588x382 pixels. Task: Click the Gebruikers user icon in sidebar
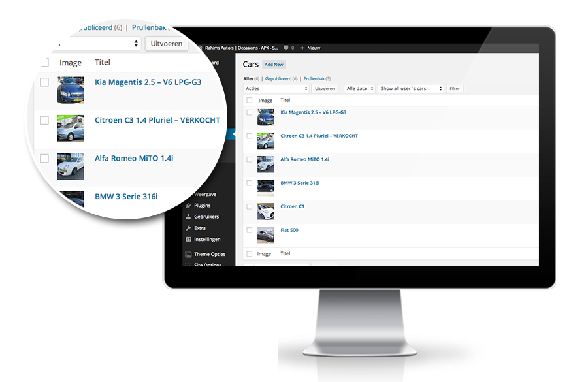188,217
